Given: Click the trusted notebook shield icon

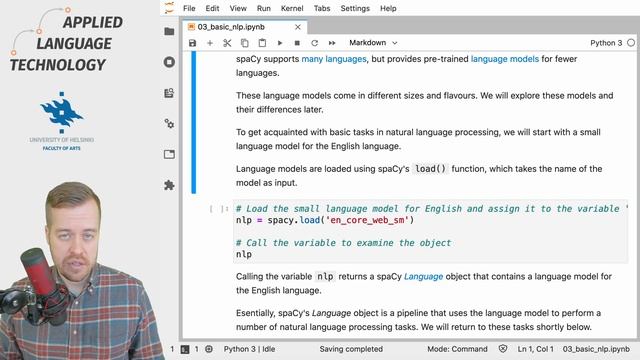Looking at the screenshot, I should click(503, 349).
